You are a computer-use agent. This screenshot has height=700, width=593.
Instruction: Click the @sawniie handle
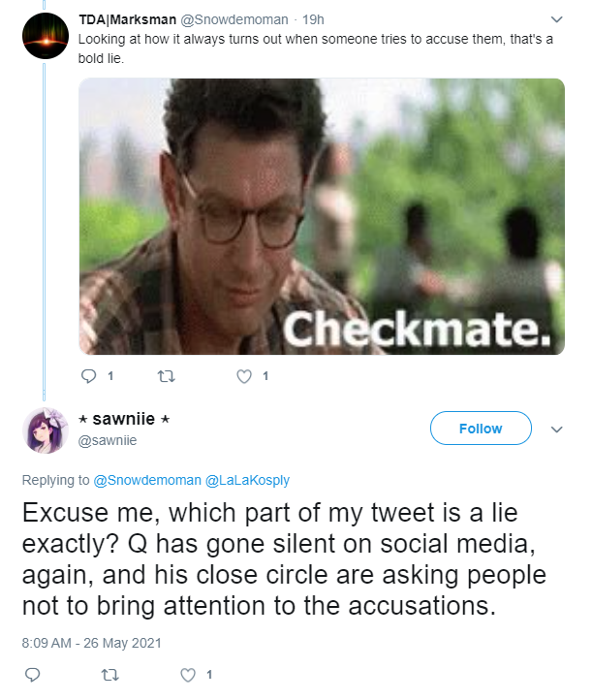[108, 440]
